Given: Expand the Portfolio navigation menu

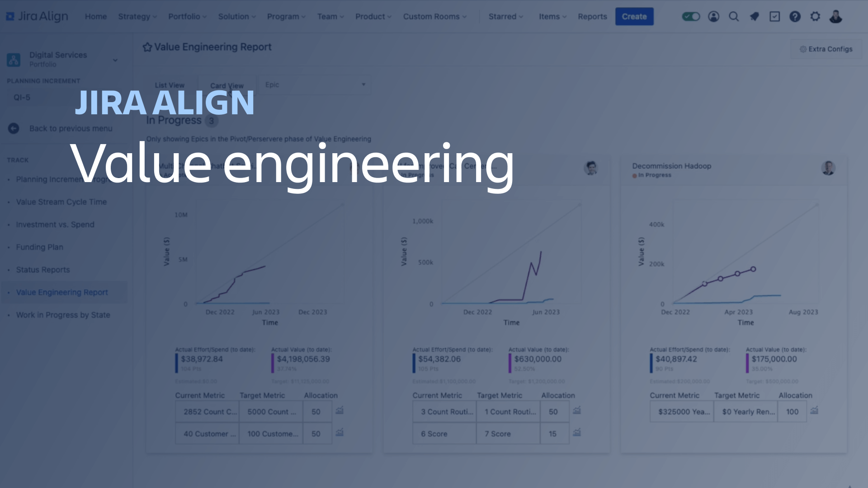Looking at the screenshot, I should pyautogui.click(x=187, y=16).
